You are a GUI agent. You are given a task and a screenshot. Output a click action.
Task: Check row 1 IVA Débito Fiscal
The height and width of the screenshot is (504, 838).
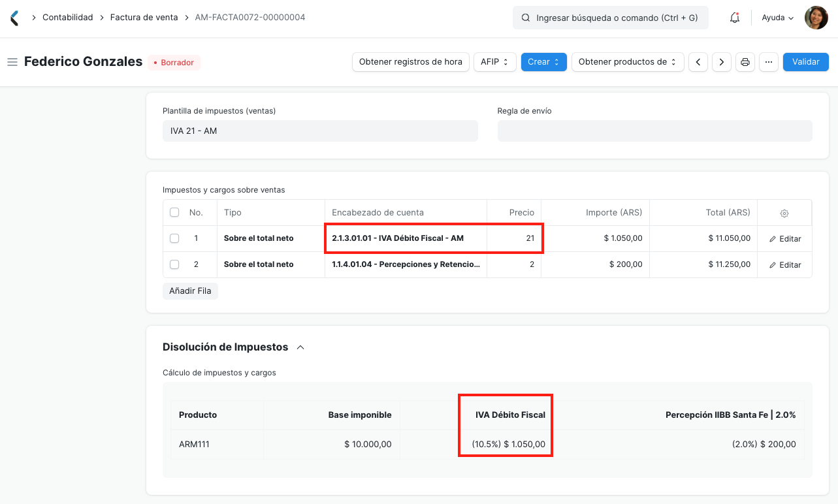(x=174, y=238)
